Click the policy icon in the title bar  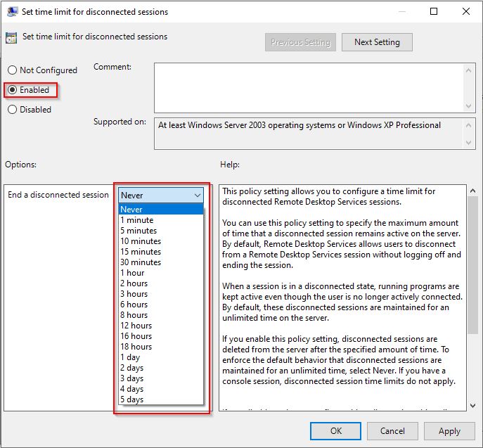tap(13, 12)
